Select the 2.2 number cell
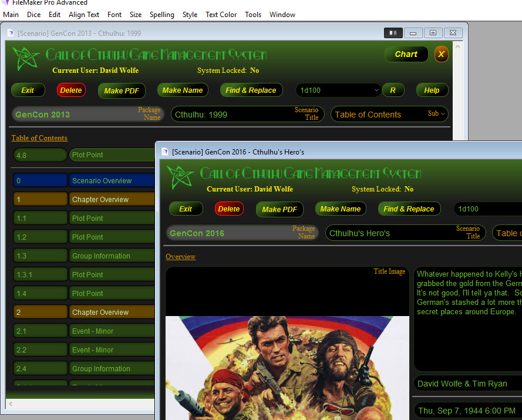The image size is (522, 420). click(x=40, y=350)
